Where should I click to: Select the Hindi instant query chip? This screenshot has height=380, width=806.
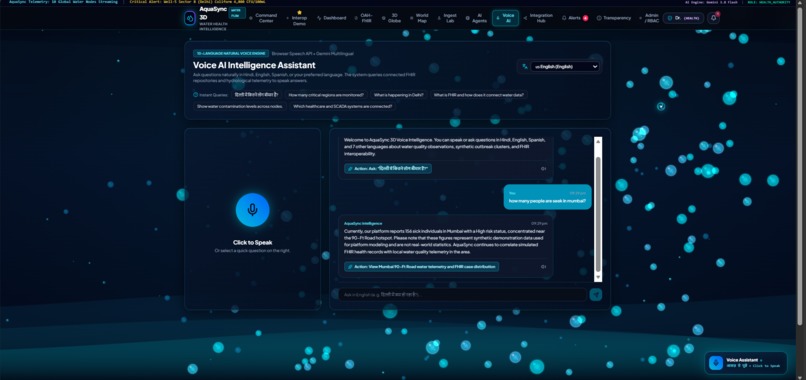(x=256, y=95)
